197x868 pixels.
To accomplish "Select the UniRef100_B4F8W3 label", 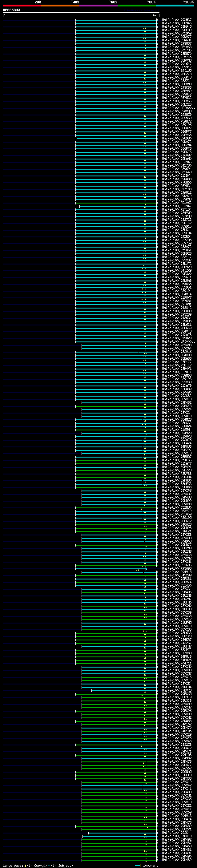I will pos(177,446).
